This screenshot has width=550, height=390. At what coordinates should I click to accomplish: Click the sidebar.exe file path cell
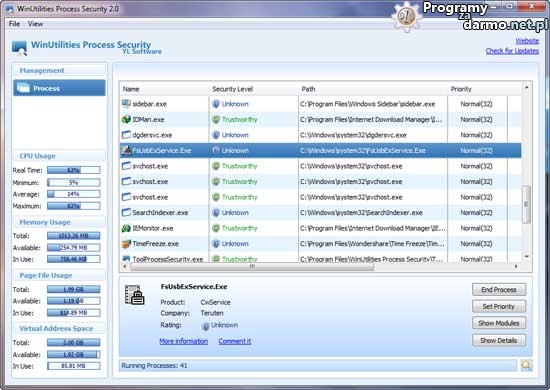coord(373,104)
